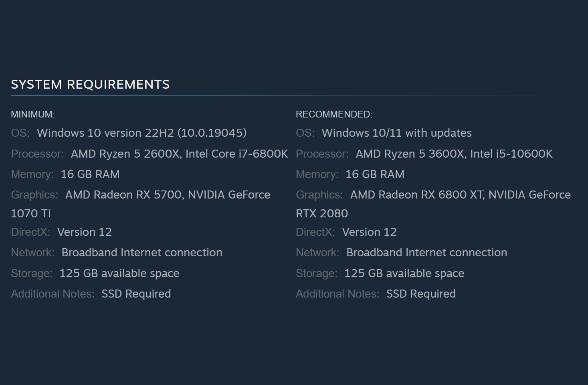
Task: Click Version 12 under recommended DirectX
Action: point(369,232)
